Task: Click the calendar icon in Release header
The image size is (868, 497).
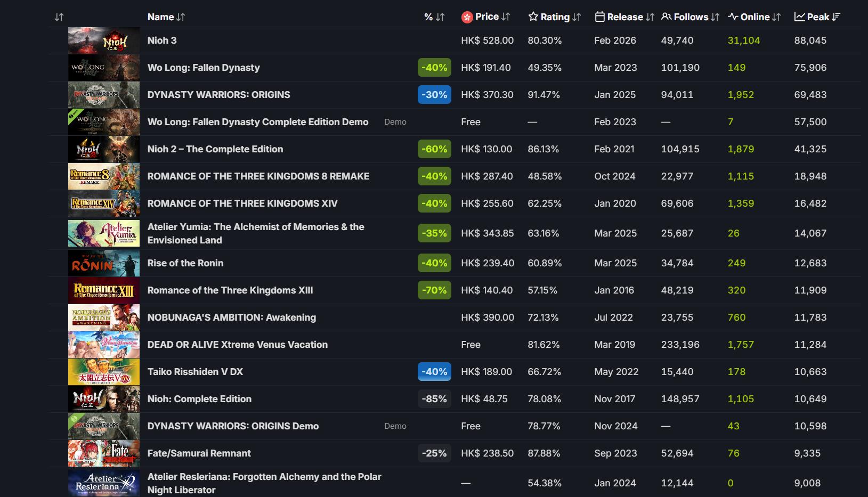Action: [599, 17]
